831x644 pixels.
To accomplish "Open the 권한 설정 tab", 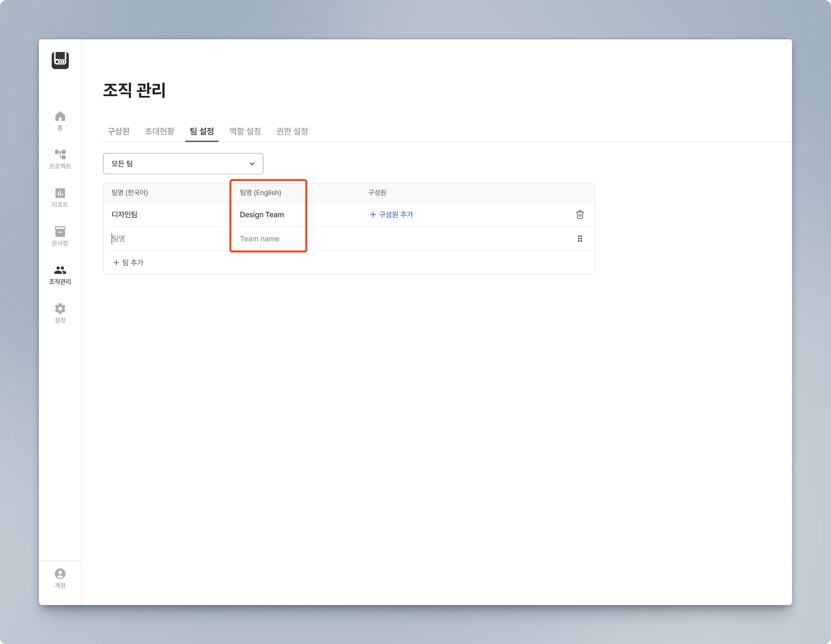I will (292, 131).
